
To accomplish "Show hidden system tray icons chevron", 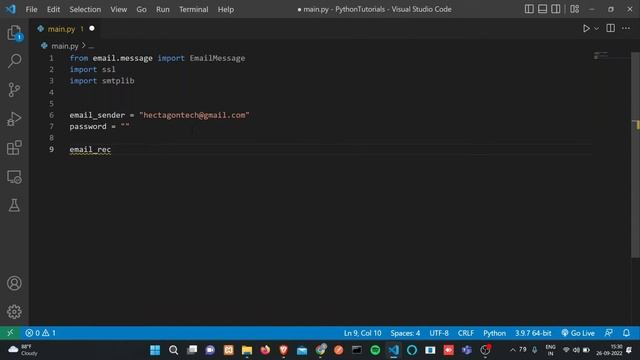I will [x=513, y=350].
